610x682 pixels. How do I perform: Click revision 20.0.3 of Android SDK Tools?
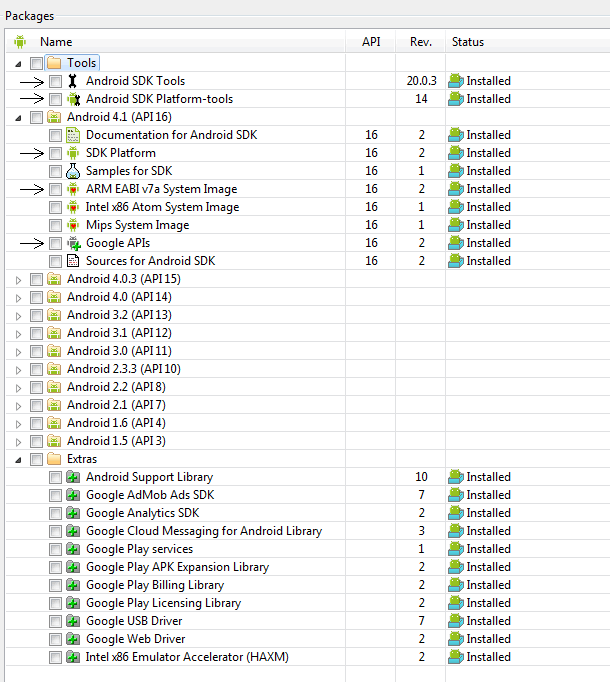point(421,81)
